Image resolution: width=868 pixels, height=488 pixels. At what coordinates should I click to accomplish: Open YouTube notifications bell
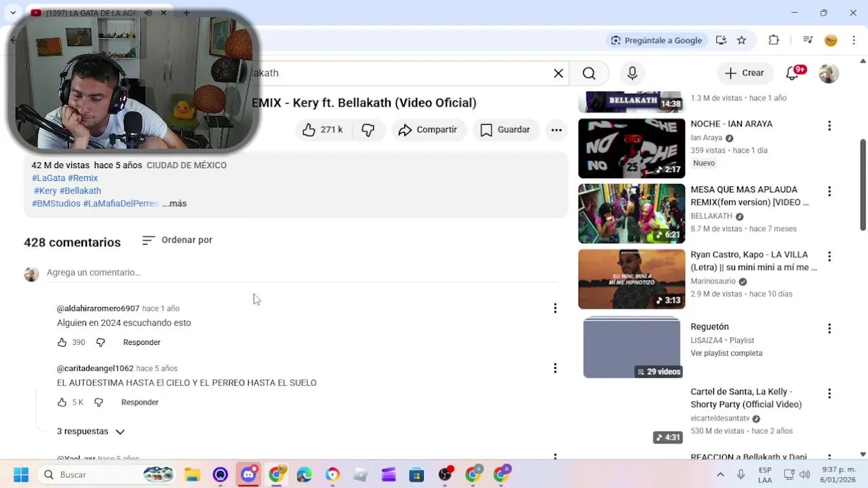792,73
